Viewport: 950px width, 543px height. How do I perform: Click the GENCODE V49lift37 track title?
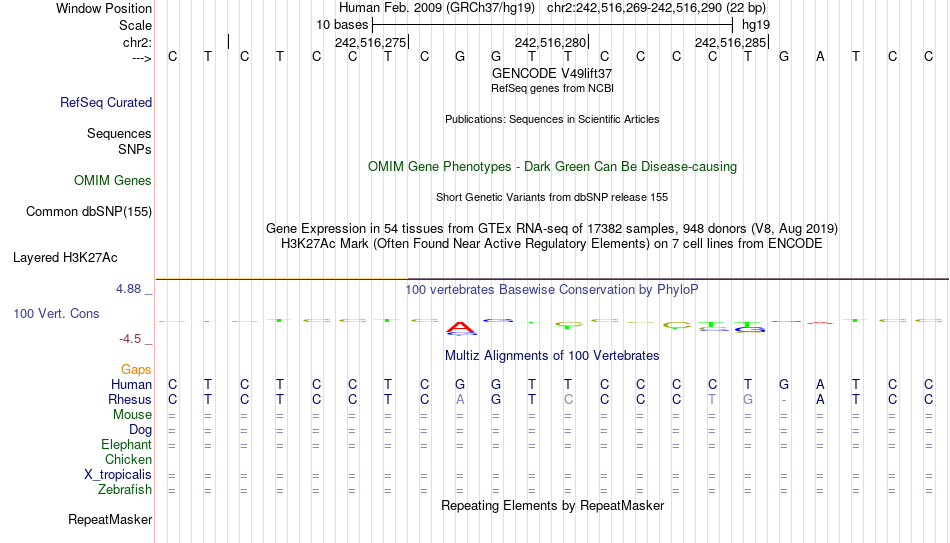tap(552, 73)
